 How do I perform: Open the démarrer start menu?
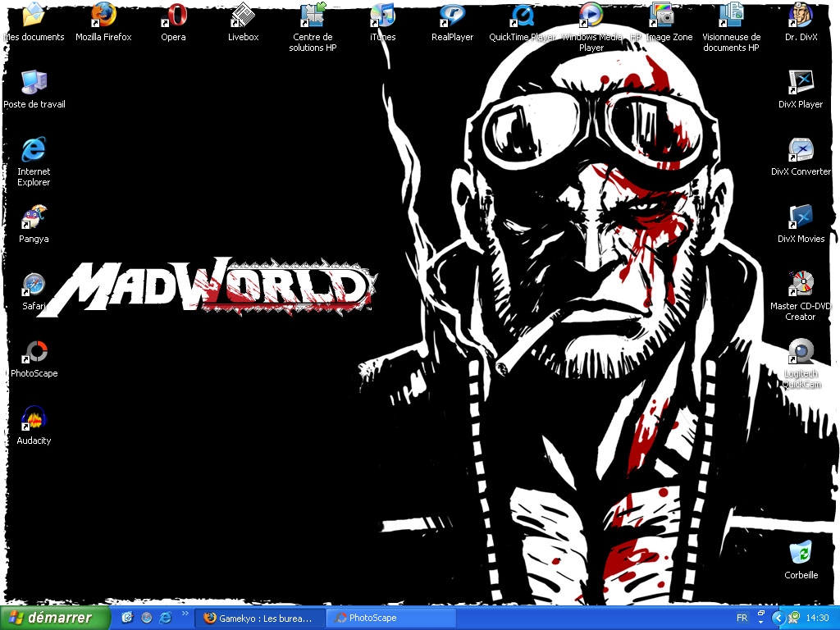55,618
